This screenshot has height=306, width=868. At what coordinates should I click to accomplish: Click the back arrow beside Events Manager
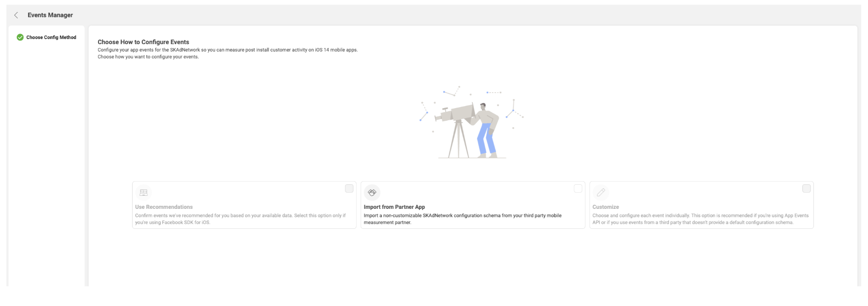pyautogui.click(x=16, y=15)
